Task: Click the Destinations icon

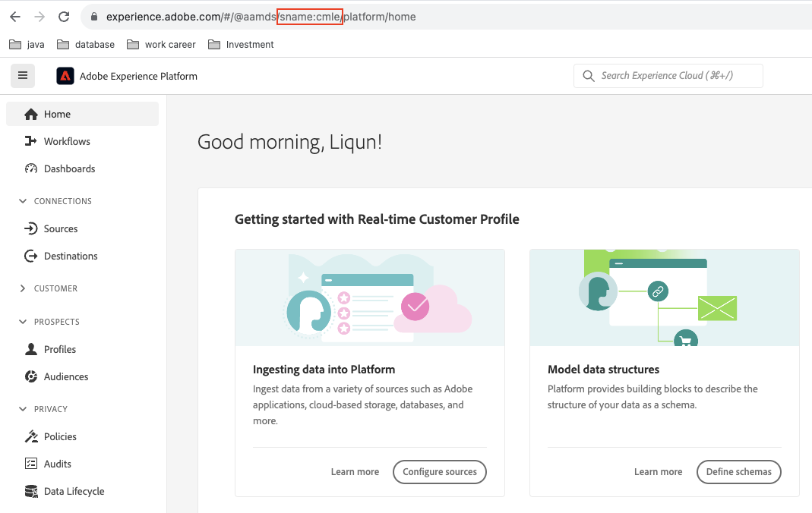Action: pos(31,256)
